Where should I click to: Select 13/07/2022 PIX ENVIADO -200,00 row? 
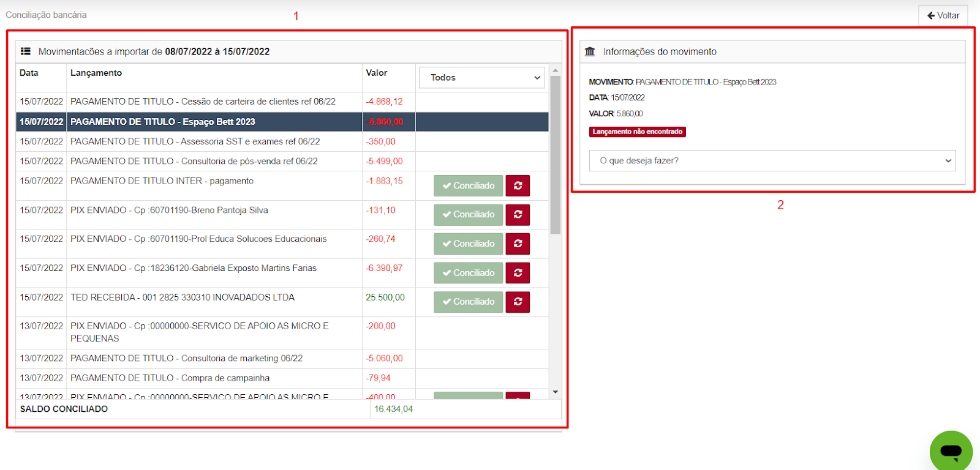(x=282, y=332)
